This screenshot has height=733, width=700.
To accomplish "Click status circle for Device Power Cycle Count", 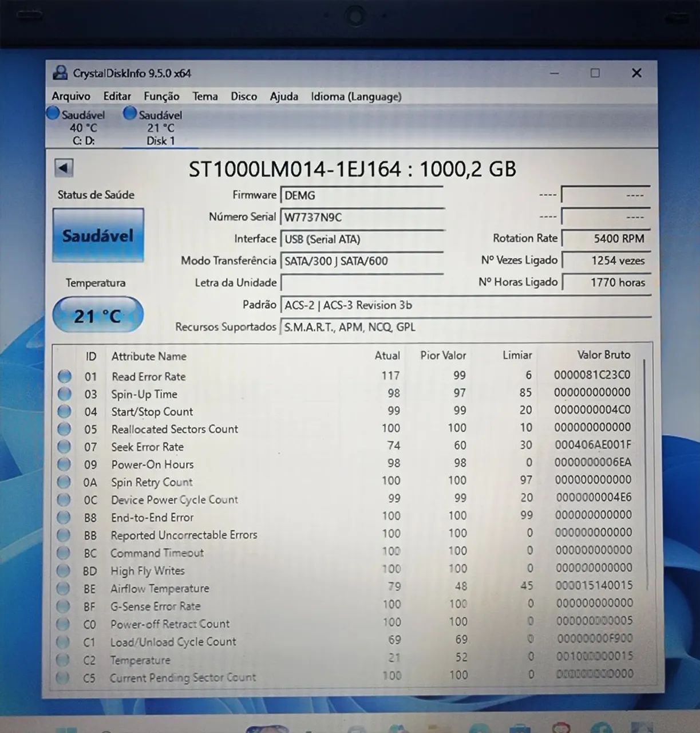I will coord(65,500).
